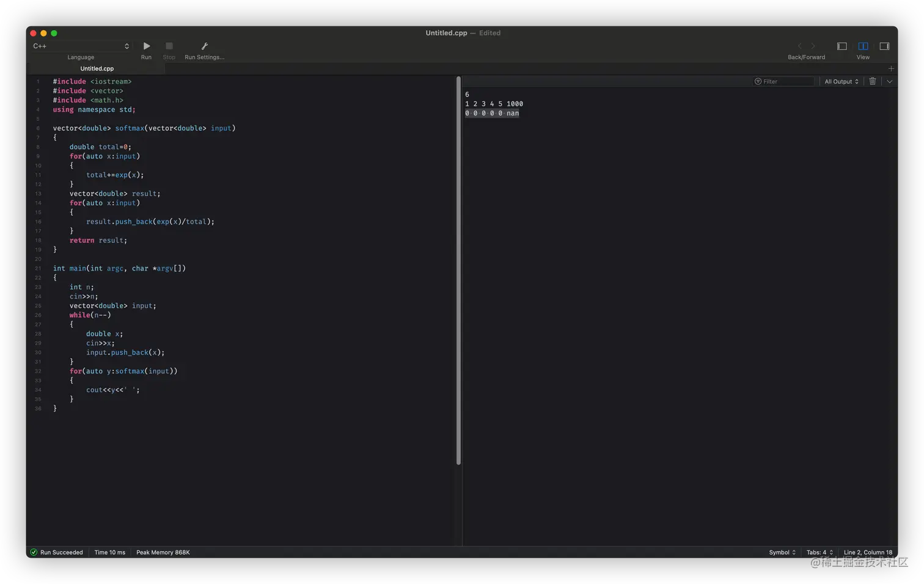Screen dimensions: 924x584
Task: Click the output line '6'
Action: pyautogui.click(x=467, y=95)
